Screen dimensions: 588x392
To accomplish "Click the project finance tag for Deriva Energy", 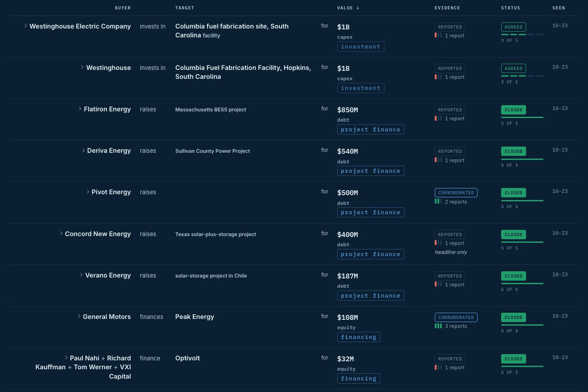I will (x=371, y=171).
